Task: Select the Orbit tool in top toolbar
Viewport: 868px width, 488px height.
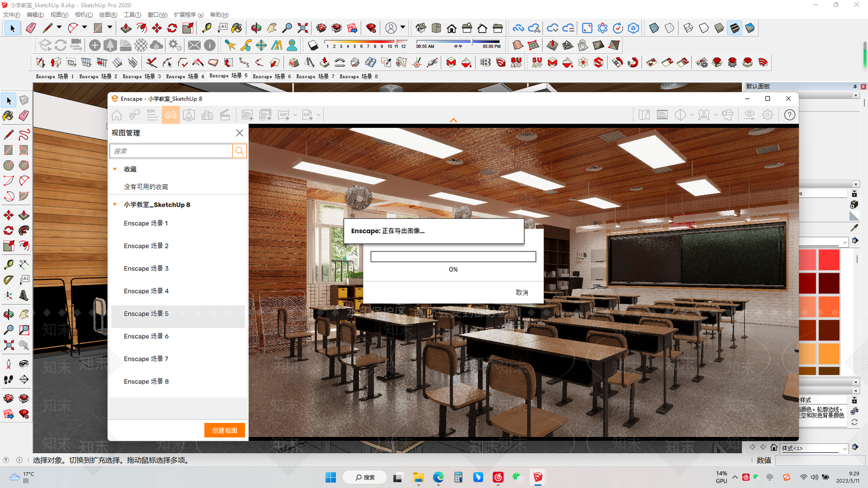Action: 256,28
